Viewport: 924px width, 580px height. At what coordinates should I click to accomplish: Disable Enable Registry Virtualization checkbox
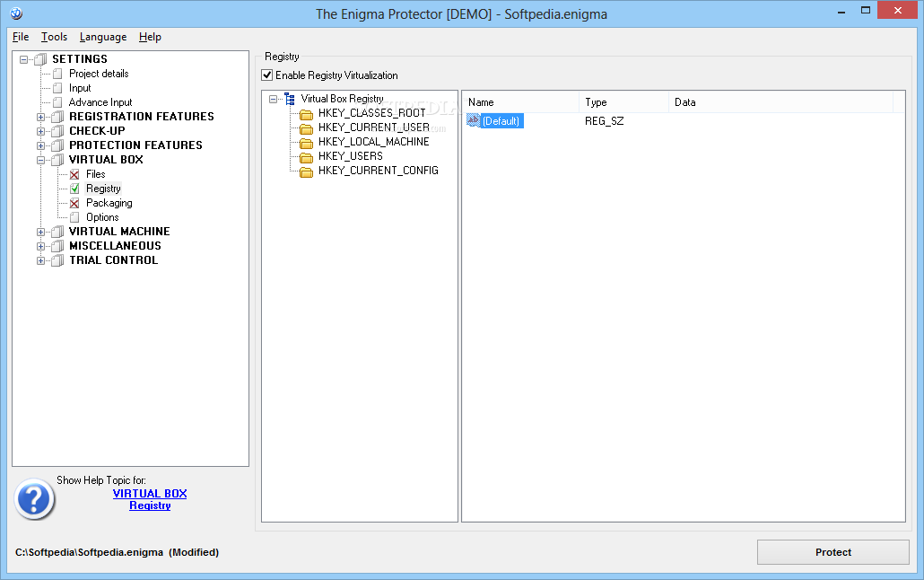click(x=267, y=75)
